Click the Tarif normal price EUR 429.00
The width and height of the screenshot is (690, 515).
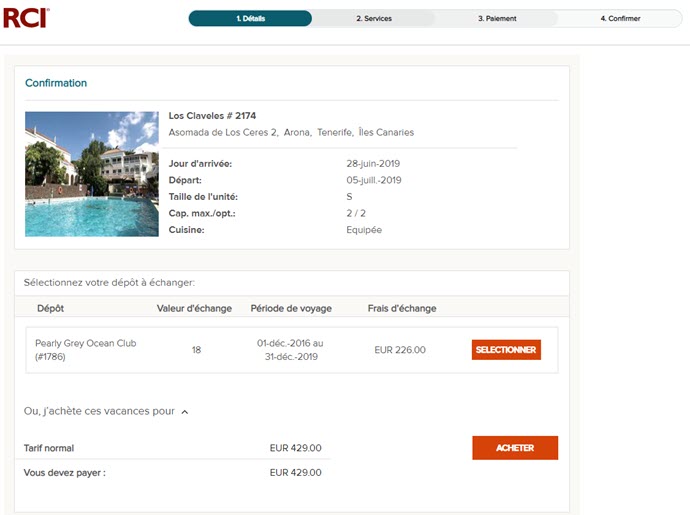click(x=296, y=448)
